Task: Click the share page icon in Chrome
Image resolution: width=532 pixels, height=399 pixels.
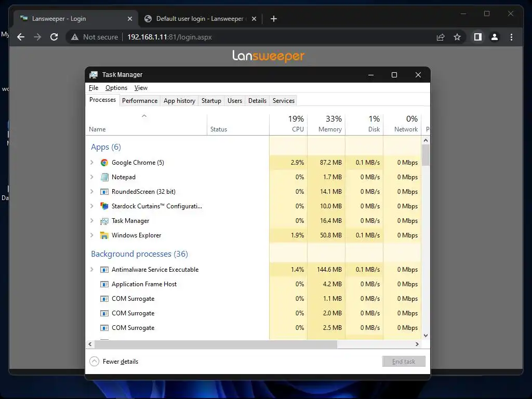Action: 441,37
